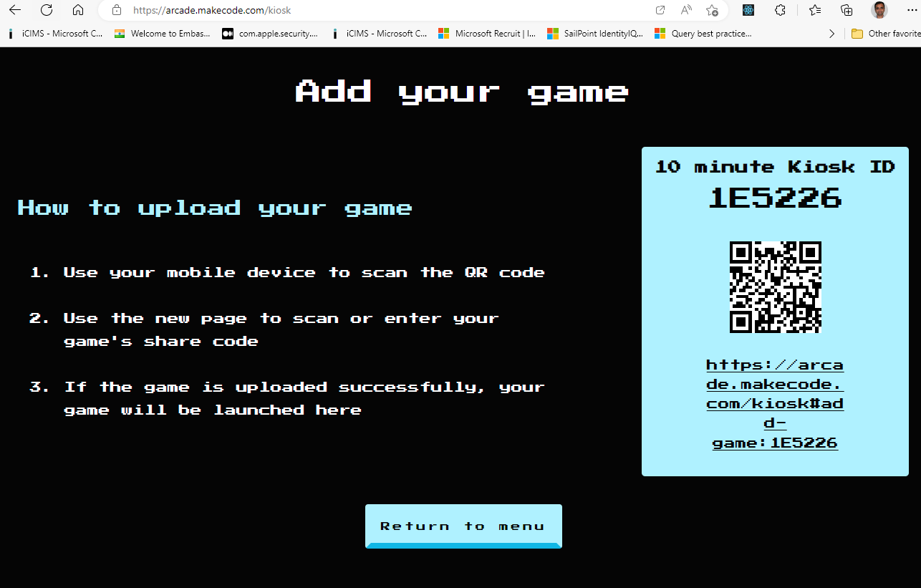This screenshot has height=588, width=921.
Task: Click 'How to upload your game' heading
Action: [x=215, y=208]
